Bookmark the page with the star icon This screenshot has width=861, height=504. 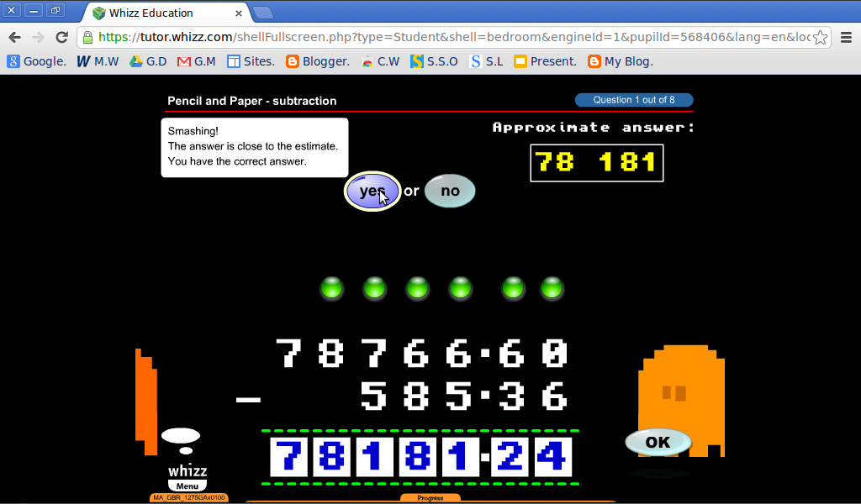coord(820,37)
